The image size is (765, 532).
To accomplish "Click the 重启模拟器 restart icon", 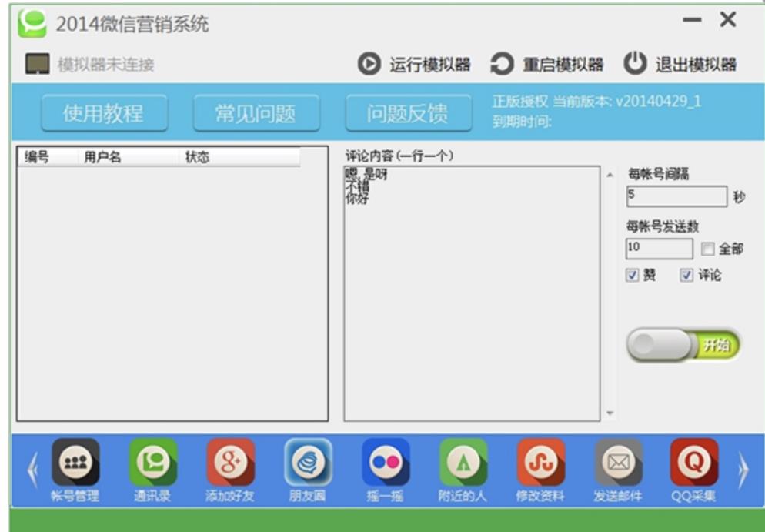I will (502, 64).
